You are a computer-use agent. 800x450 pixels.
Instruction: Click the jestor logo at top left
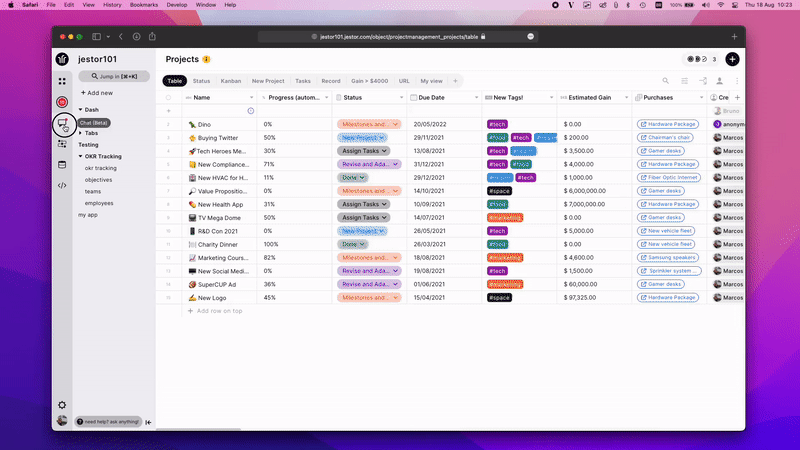point(62,59)
